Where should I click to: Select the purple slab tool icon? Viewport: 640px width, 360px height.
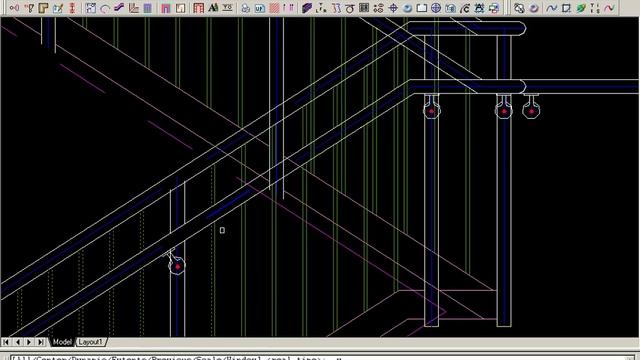[307, 8]
